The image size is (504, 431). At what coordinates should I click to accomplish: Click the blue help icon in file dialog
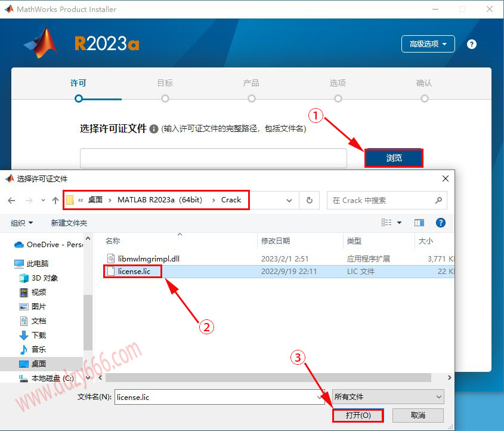[440, 223]
